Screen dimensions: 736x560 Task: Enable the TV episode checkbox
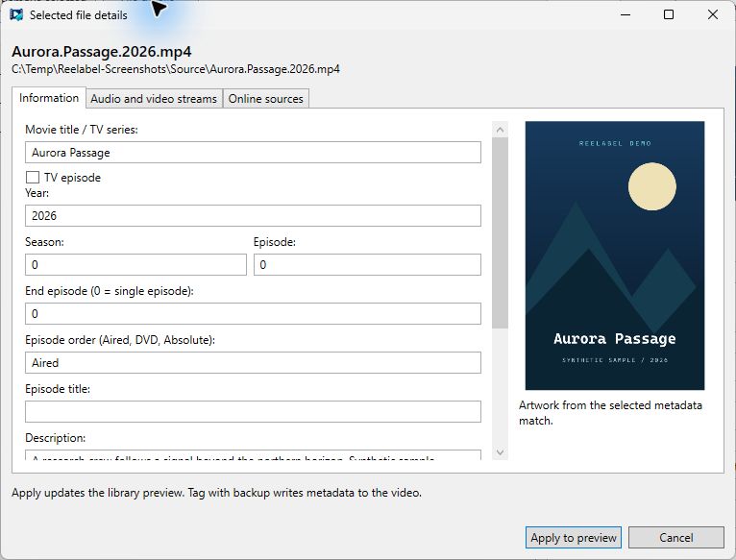pos(33,177)
